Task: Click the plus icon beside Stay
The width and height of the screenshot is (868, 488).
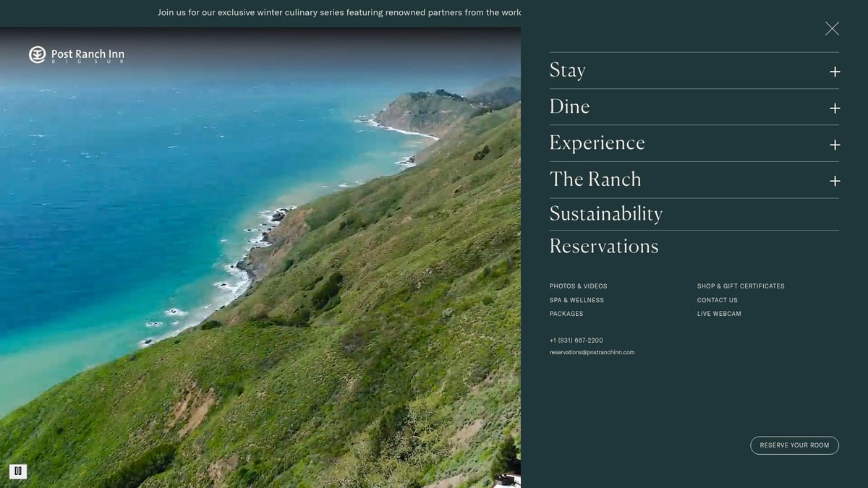Action: [x=835, y=72]
